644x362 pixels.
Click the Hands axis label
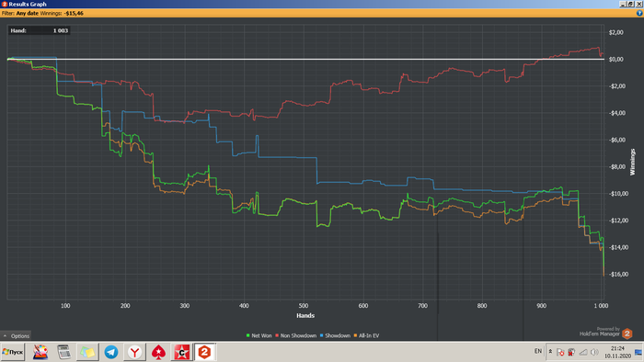[305, 315]
